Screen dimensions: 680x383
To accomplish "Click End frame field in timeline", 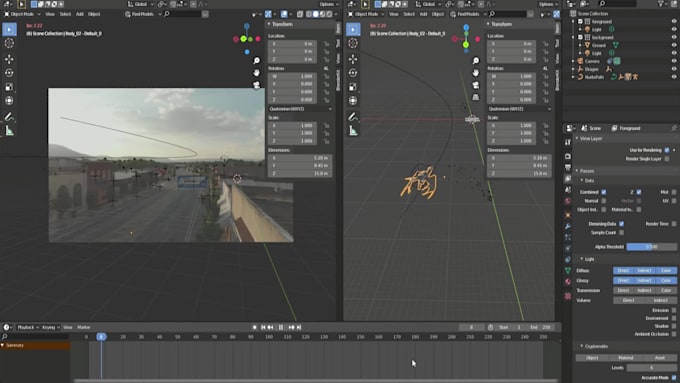I will tap(540, 327).
